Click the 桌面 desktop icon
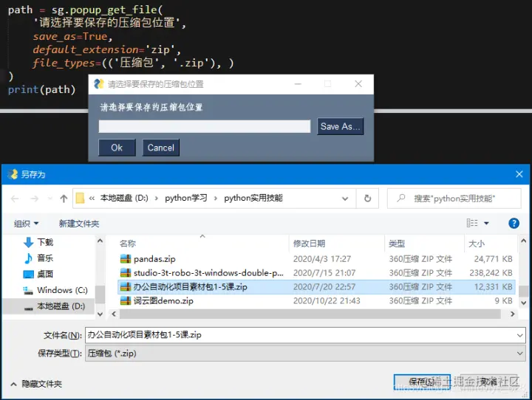This screenshot has height=400, width=532. 29,274
